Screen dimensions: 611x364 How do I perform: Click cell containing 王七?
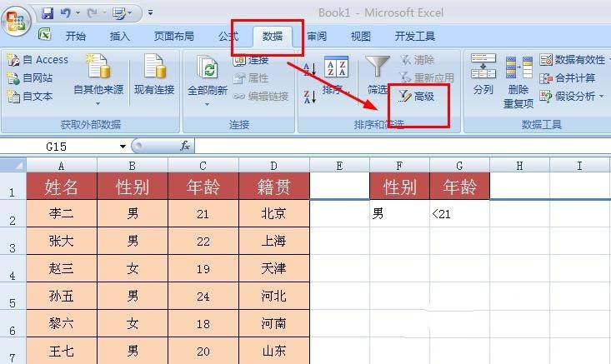coord(62,352)
